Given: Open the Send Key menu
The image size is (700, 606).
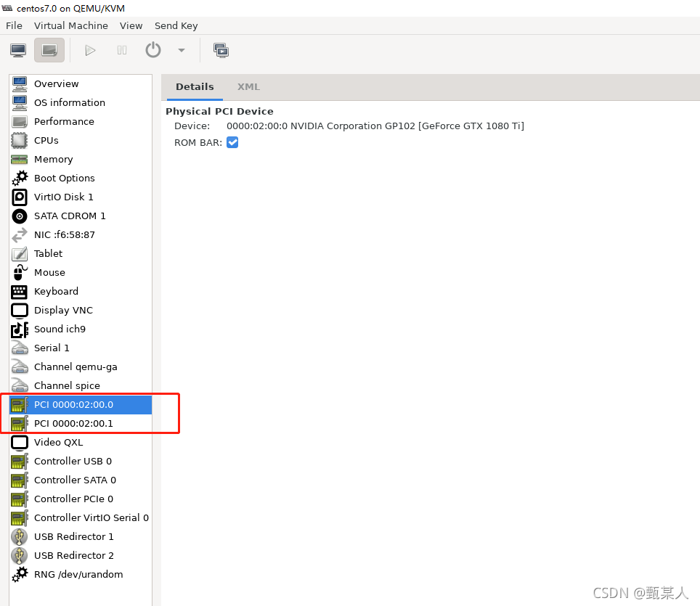Looking at the screenshot, I should point(176,25).
